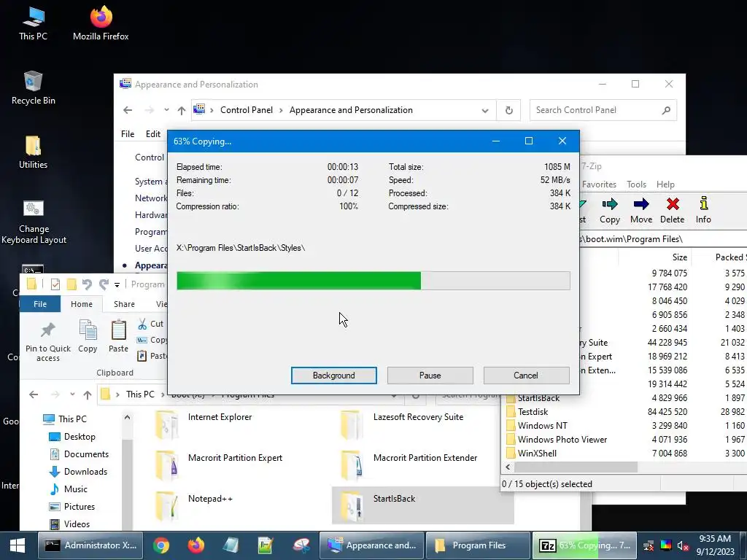Open the Recycle Bin desktop icon
The height and width of the screenshot is (560, 747).
click(33, 87)
